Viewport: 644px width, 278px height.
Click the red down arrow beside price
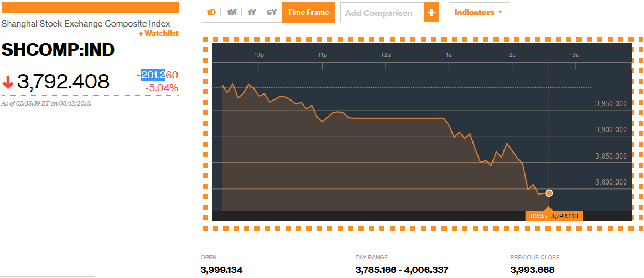click(8, 83)
